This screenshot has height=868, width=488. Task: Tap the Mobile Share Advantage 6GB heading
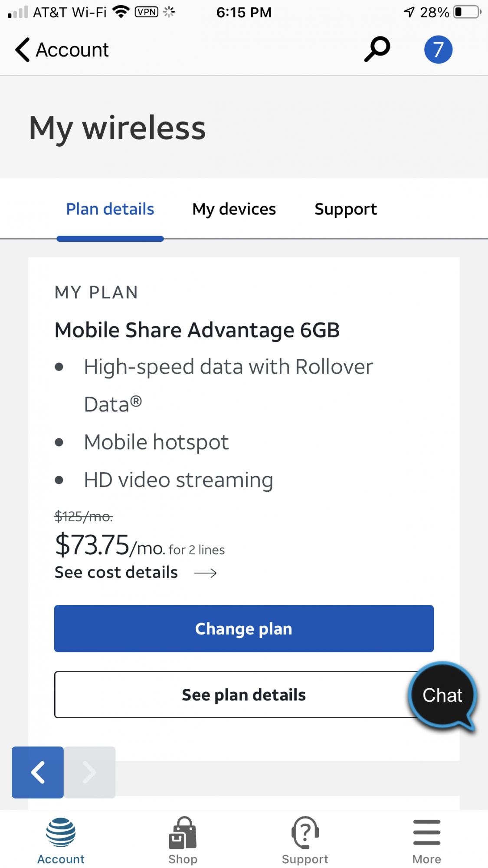coord(197,330)
